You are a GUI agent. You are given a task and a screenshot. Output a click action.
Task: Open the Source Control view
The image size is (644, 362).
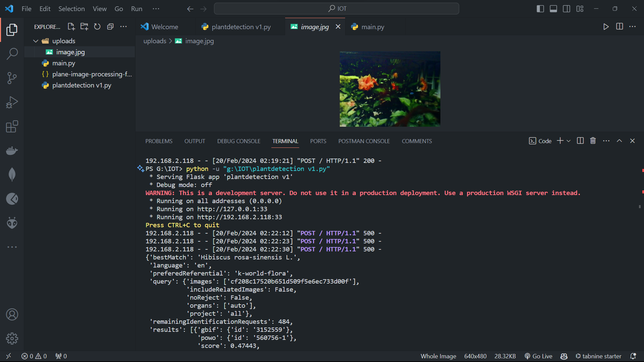coord(12,78)
